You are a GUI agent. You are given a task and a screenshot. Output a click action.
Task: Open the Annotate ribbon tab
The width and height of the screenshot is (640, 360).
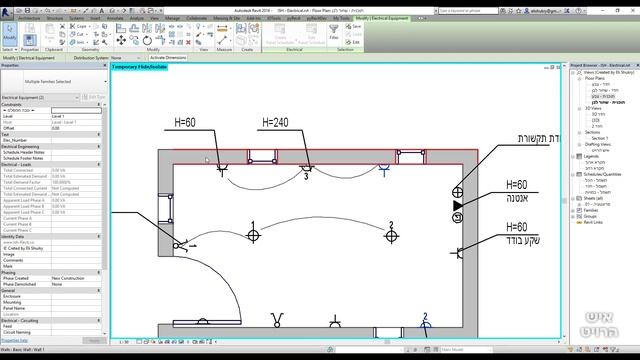click(x=115, y=18)
